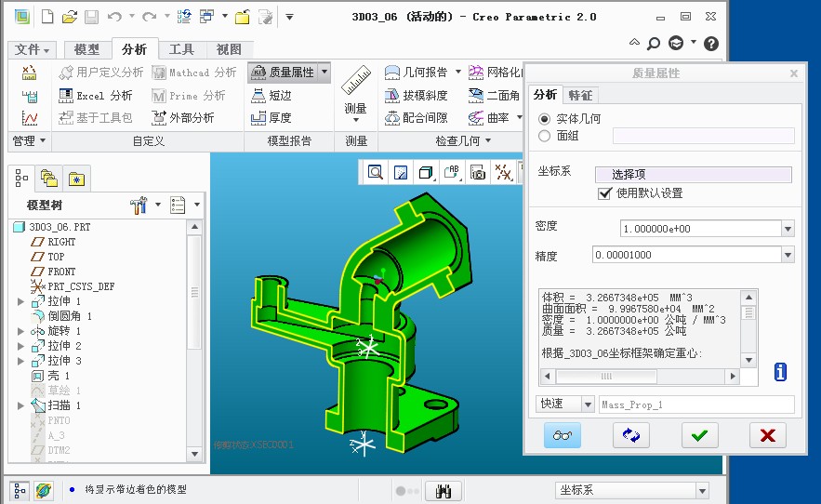Switch to the 模型 ribbon tab
The image size is (821, 504).
86,49
